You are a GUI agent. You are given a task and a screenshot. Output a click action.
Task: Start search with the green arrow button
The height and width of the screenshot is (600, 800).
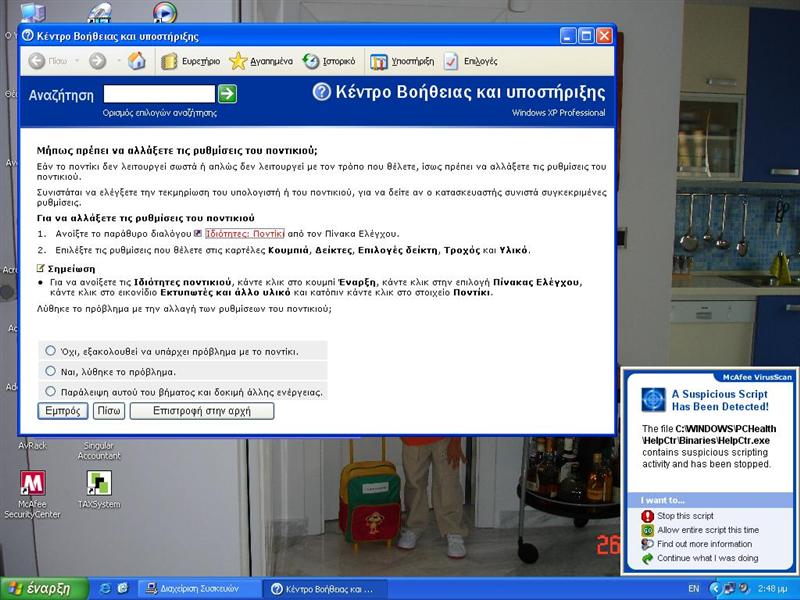click(x=228, y=94)
